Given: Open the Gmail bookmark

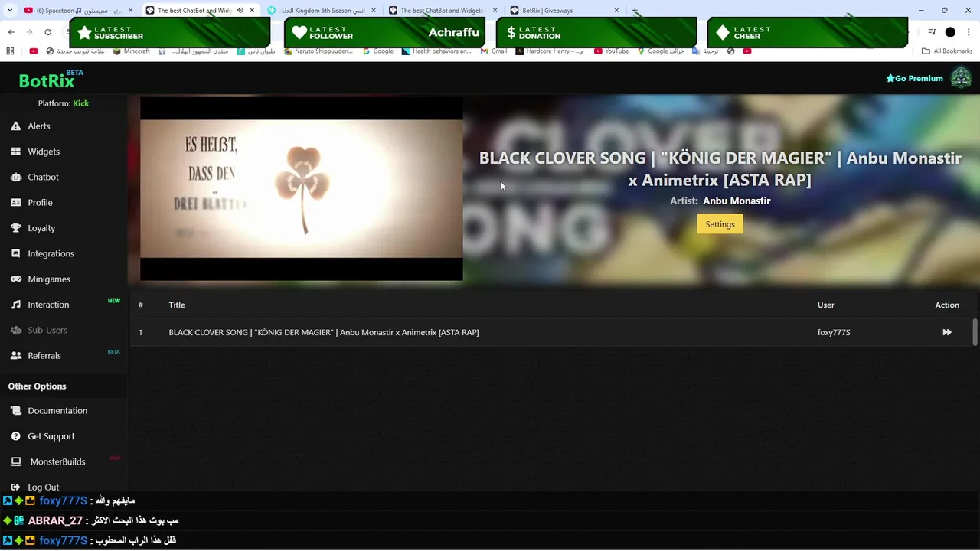Looking at the screenshot, I should click(x=494, y=51).
